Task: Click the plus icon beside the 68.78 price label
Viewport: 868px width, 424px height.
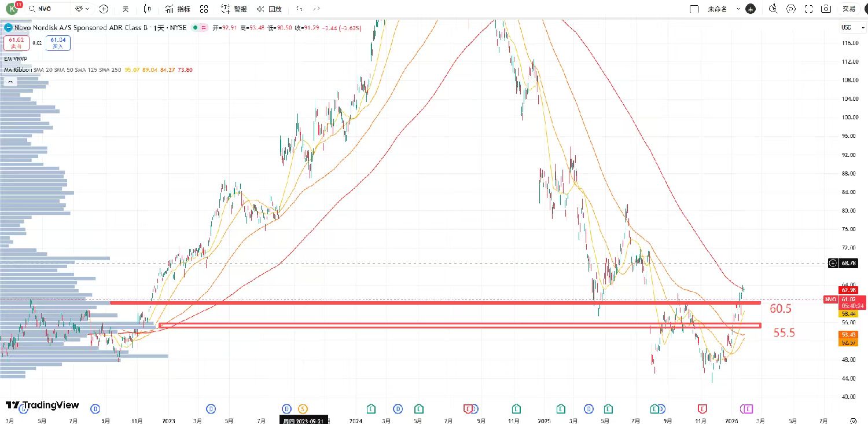Action: click(x=833, y=264)
